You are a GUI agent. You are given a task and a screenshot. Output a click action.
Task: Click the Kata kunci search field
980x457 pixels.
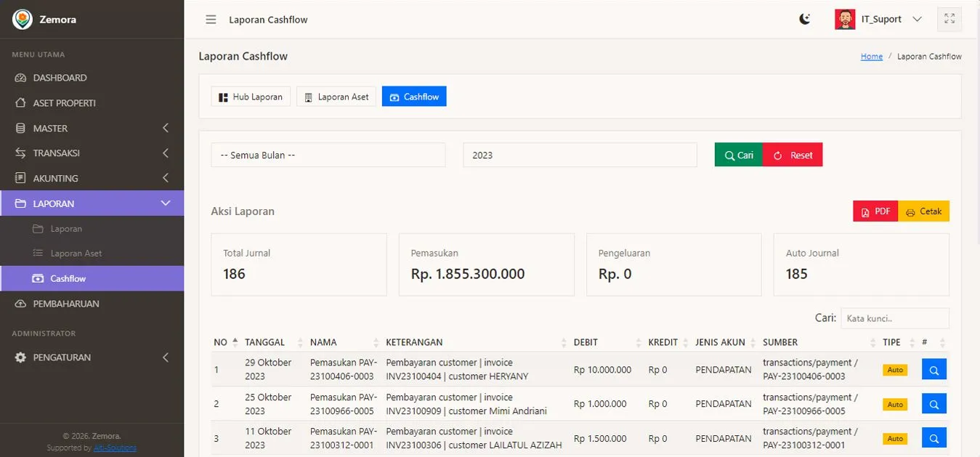(894, 318)
